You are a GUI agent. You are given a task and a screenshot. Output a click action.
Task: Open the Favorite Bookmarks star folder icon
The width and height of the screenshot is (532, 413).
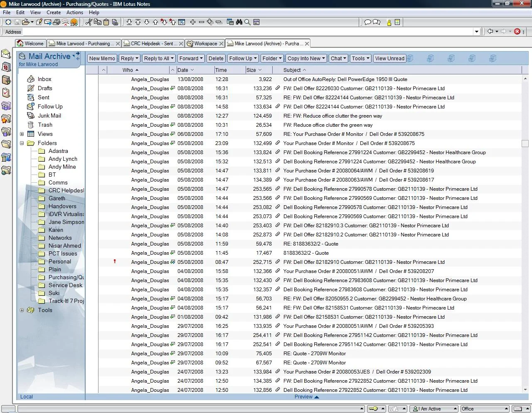[x=6, y=119]
